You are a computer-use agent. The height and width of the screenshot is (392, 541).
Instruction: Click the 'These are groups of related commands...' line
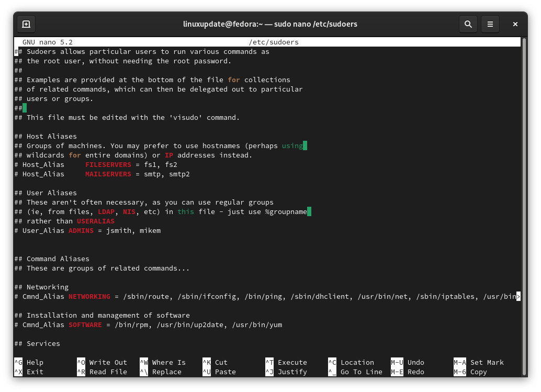tap(102, 268)
